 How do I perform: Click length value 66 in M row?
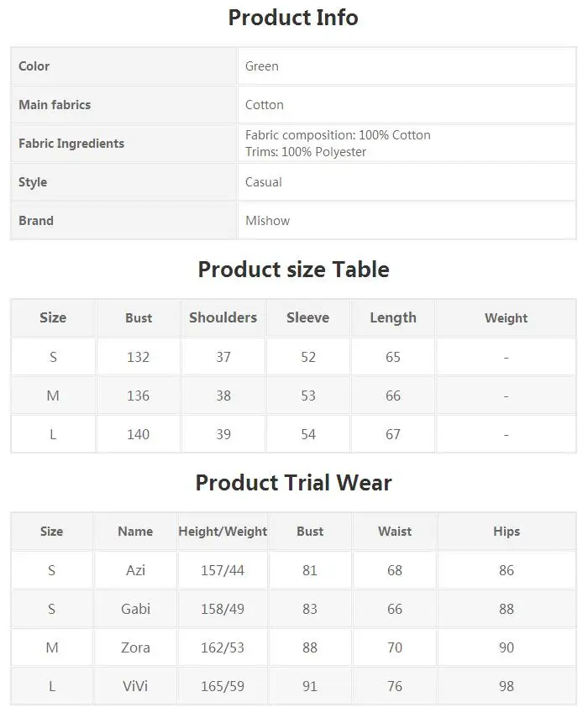pos(393,396)
